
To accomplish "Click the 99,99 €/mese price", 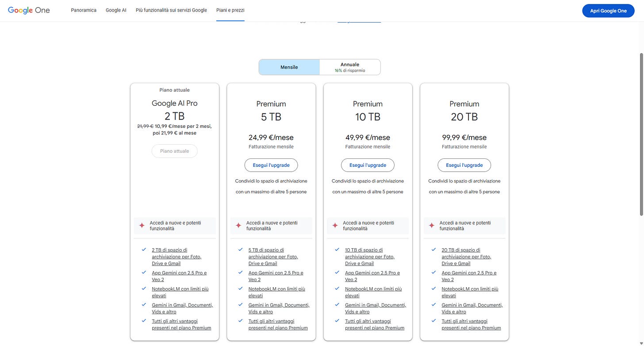I will coord(464,137).
